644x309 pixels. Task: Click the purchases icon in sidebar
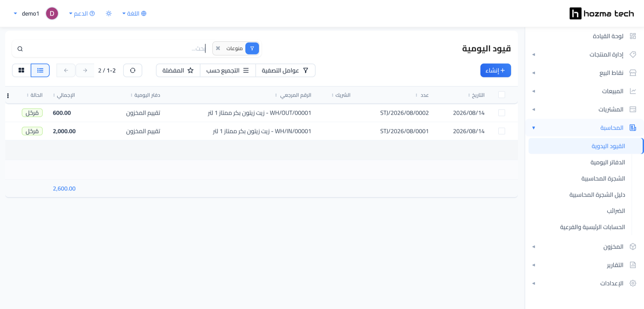(x=633, y=109)
